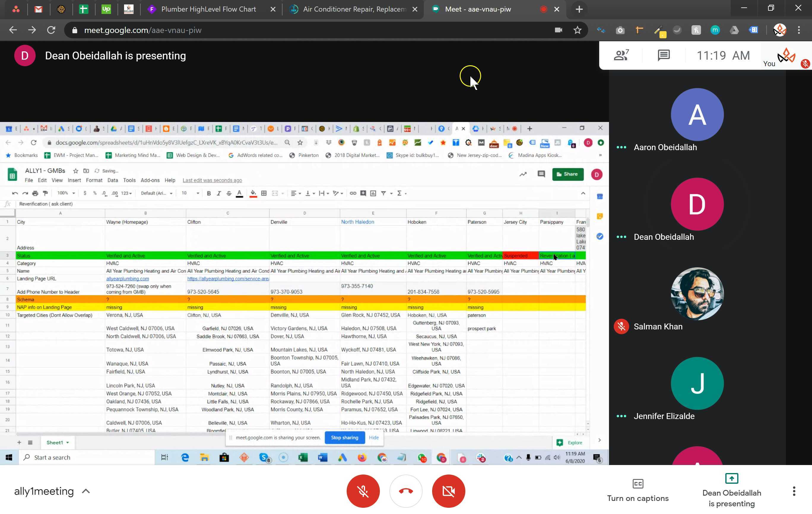Reload the meet.google.com page
The height and width of the screenshot is (514, 812).
[x=51, y=30]
